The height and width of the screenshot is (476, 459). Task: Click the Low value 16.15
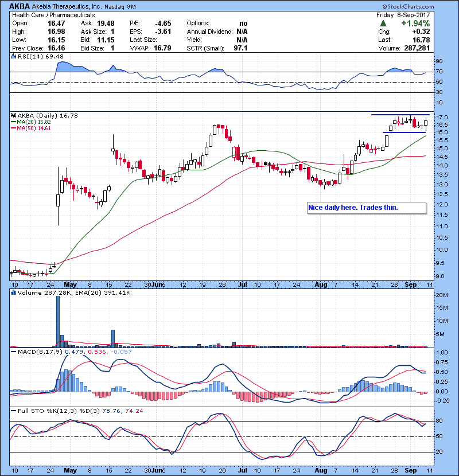(56, 40)
